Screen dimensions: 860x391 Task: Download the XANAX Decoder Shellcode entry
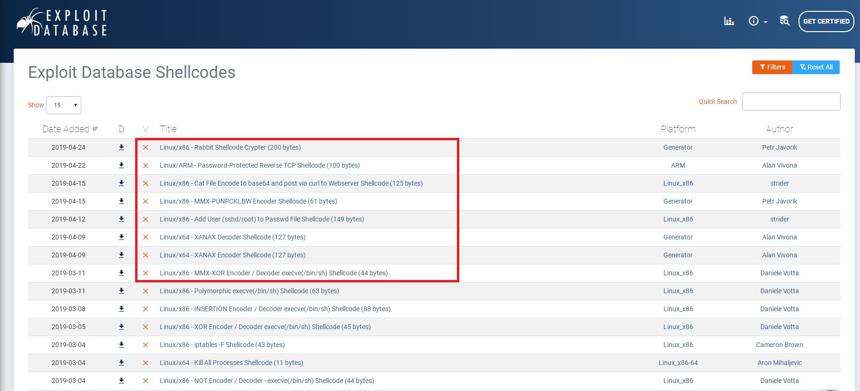coord(121,237)
